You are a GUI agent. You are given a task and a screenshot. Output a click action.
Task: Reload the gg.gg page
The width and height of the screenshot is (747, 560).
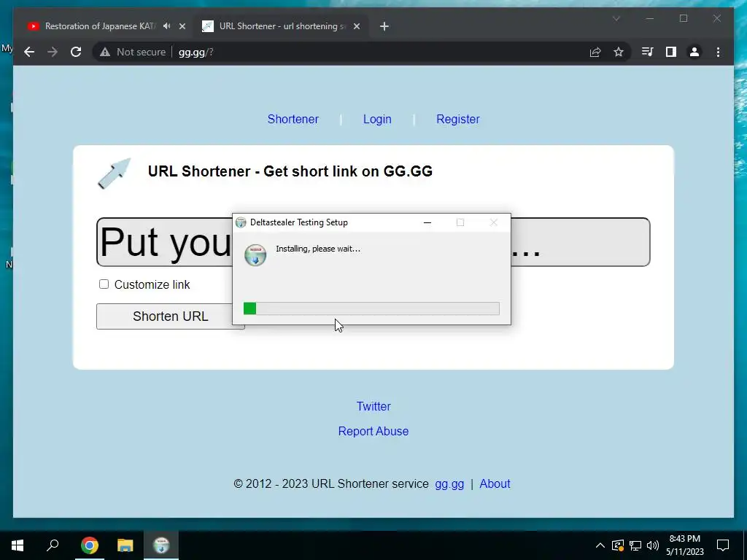tap(76, 52)
